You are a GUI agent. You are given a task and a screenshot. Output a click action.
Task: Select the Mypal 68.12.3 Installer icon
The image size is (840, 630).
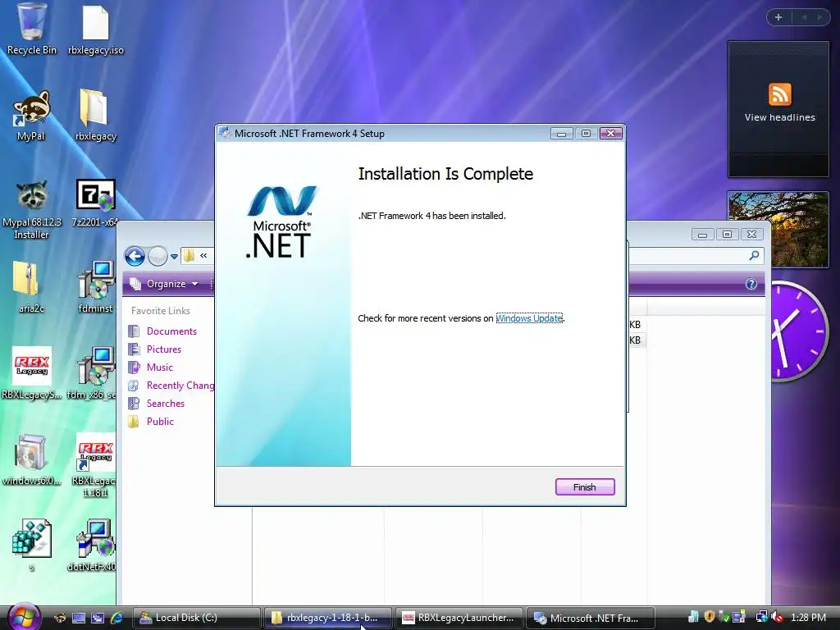pos(32,209)
